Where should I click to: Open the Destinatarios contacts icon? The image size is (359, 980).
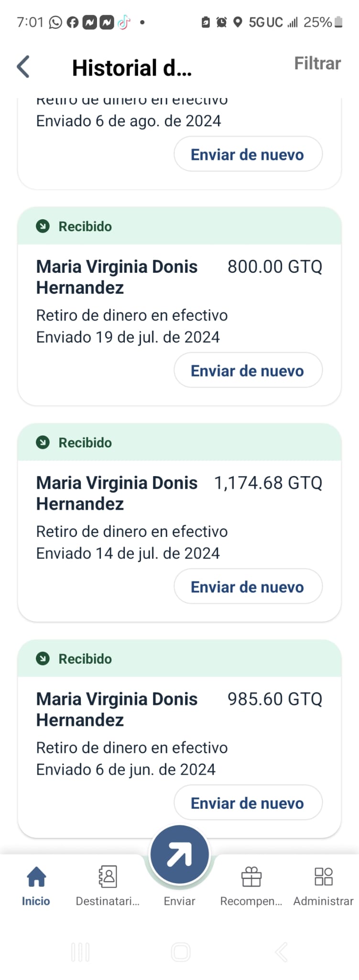108,877
